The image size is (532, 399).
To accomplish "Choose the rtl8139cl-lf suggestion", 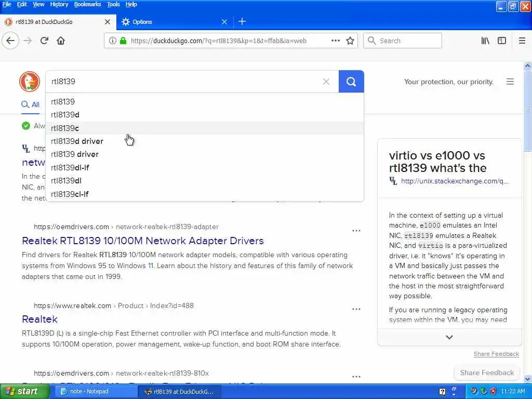I will pyautogui.click(x=205, y=194).
